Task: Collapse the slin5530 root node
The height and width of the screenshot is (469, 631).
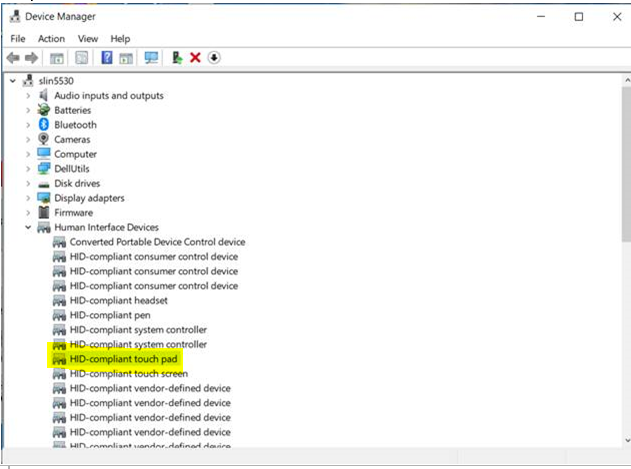Action: tap(12, 81)
